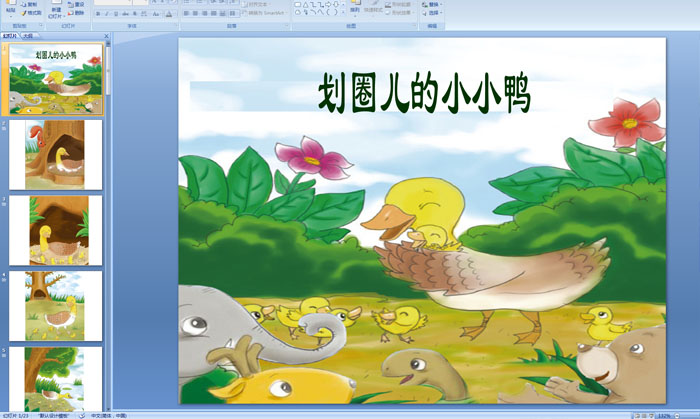Open 转换为 SmartArt dropdown
This screenshot has width=700, height=419.
[x=265, y=13]
